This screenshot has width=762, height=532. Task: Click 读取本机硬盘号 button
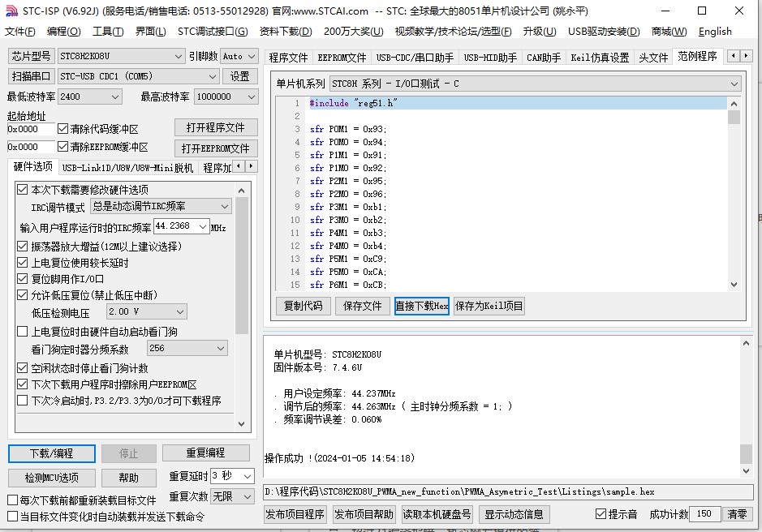click(x=437, y=514)
